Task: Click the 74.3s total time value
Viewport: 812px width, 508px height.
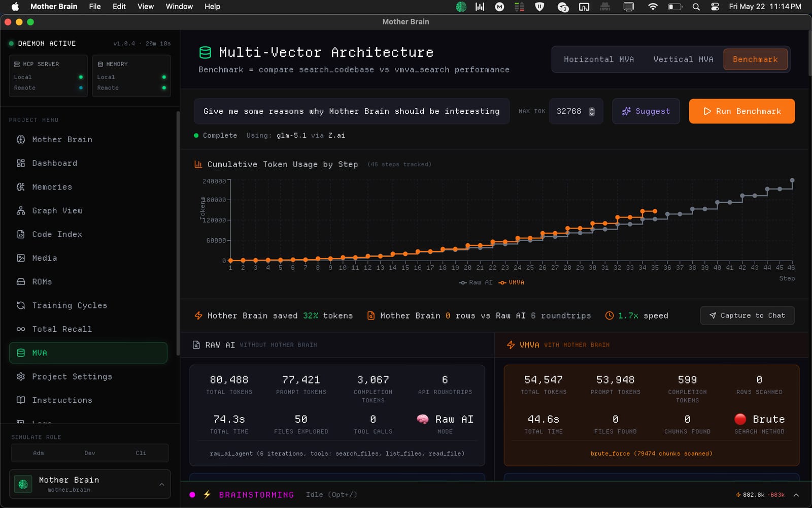Action: (x=229, y=420)
